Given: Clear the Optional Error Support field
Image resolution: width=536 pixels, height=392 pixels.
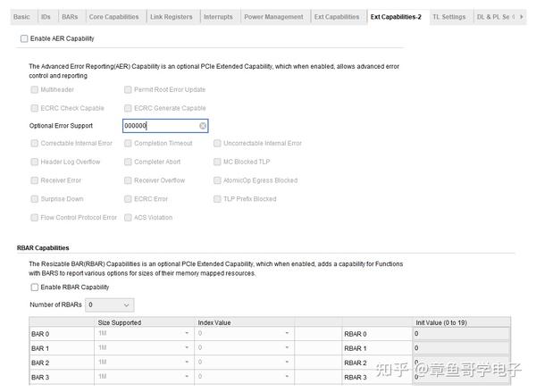Looking at the screenshot, I should pos(203,126).
